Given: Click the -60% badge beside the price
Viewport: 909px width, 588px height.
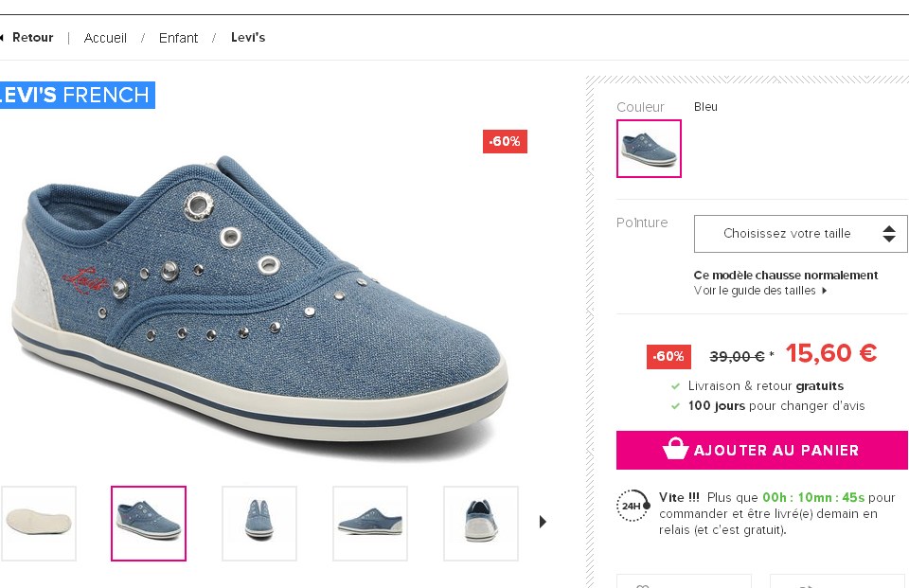Looking at the screenshot, I should (x=668, y=357).
